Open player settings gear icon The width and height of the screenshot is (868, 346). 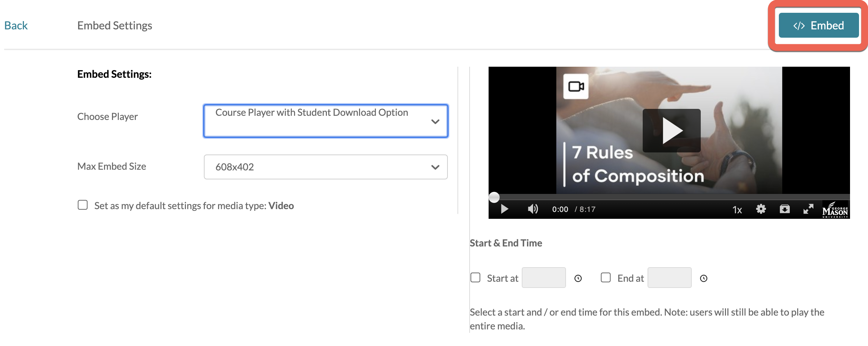click(761, 209)
